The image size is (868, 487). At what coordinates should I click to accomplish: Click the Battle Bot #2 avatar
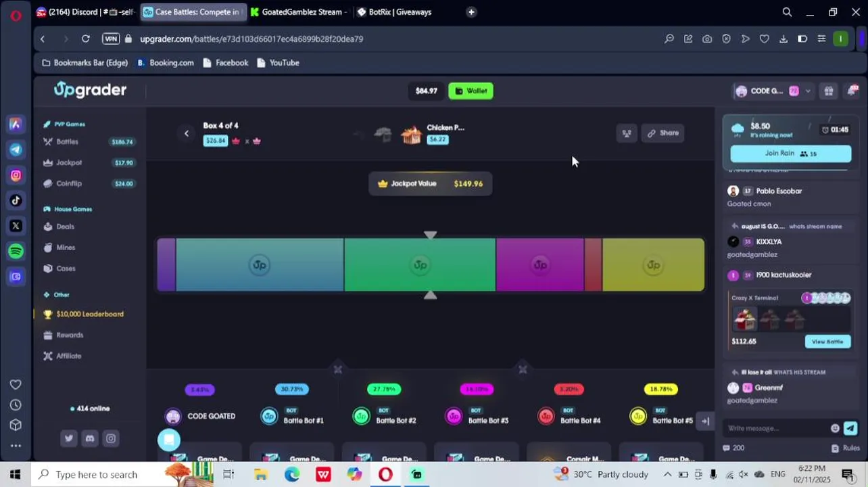point(361,417)
